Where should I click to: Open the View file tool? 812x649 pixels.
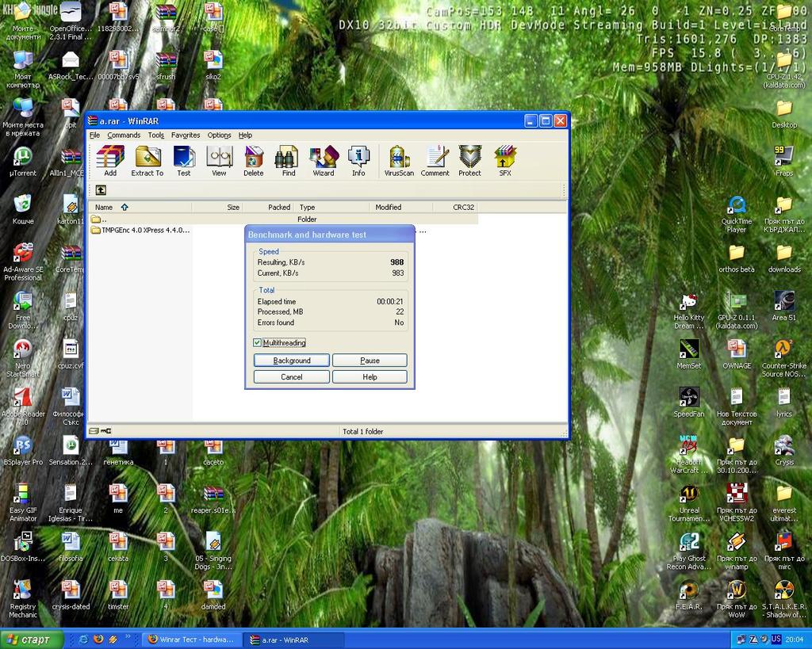(219, 158)
